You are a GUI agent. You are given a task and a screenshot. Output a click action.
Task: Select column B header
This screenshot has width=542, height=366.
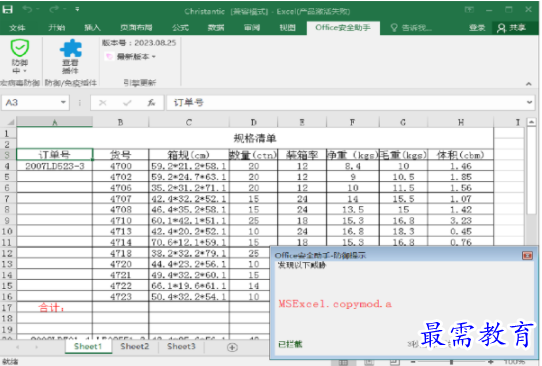coord(120,122)
